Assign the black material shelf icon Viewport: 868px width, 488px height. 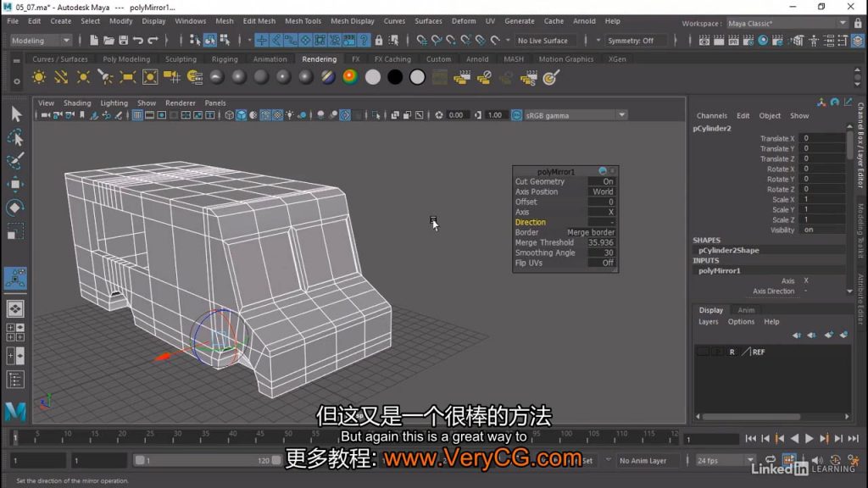click(395, 77)
